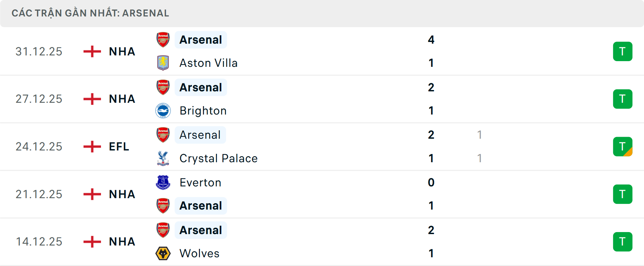Click the Arsenal club crest icon
Image resolution: width=644 pixels, height=266 pixels.
coord(163,40)
